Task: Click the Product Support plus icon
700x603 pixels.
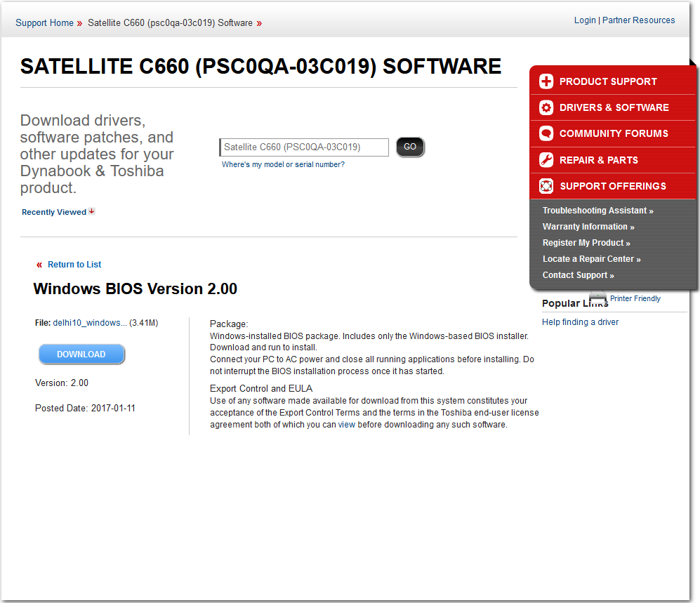Action: [546, 81]
